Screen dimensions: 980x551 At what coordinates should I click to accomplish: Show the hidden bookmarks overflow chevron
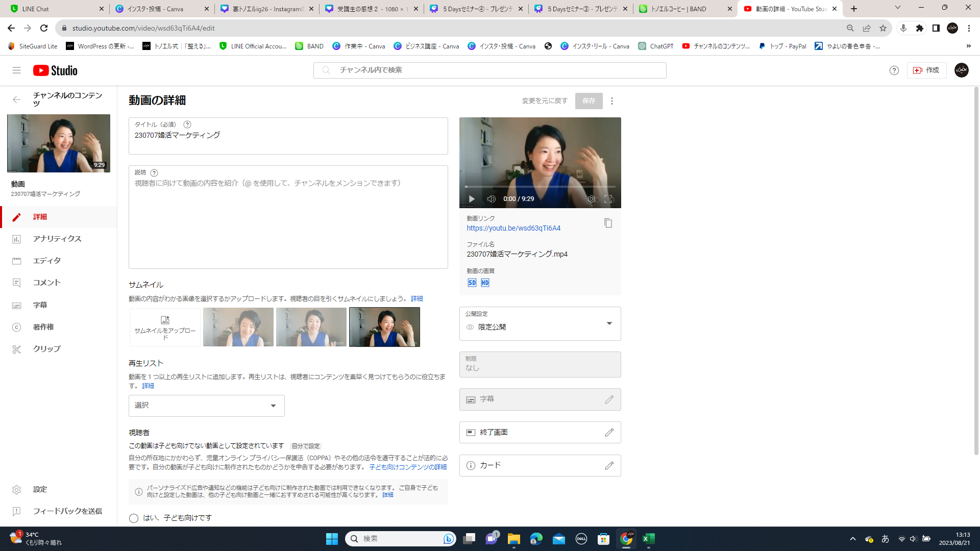[968, 46]
